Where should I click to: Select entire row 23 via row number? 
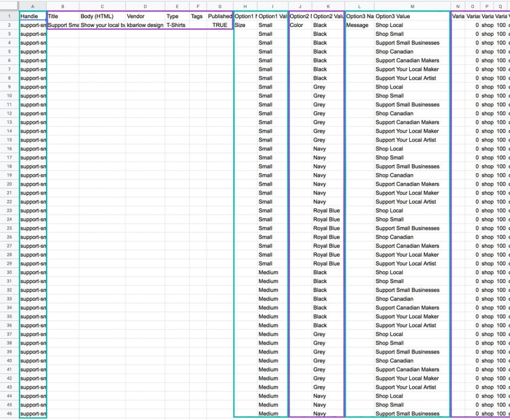click(x=9, y=210)
